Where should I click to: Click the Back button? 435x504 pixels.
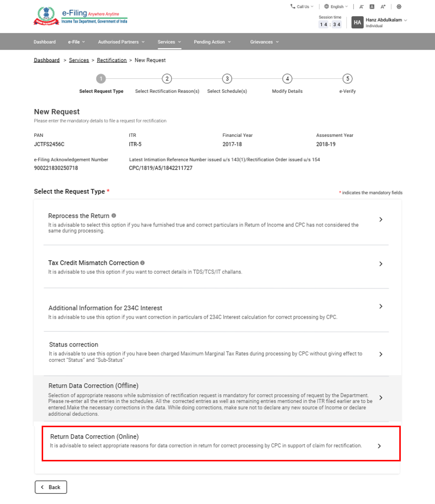51,487
